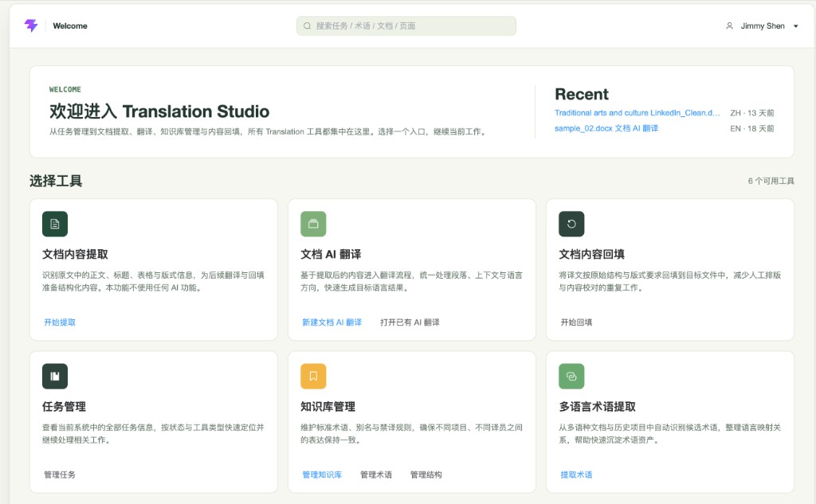Click the 管理任务 button
This screenshot has width=816, height=504.
click(60, 475)
